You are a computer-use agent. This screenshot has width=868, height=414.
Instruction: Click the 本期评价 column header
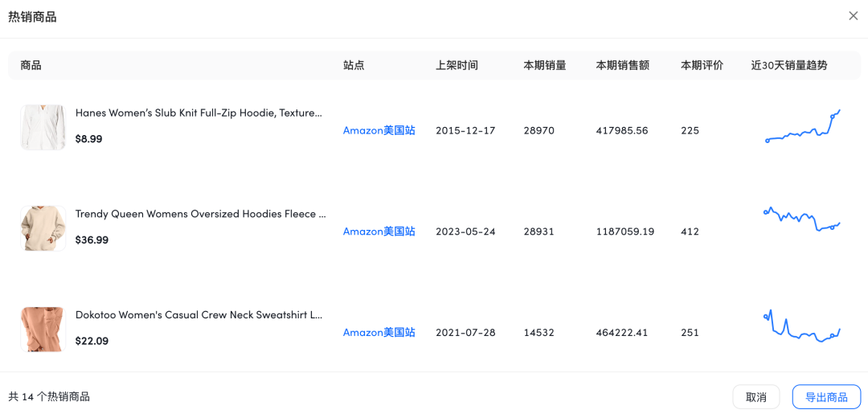click(702, 66)
